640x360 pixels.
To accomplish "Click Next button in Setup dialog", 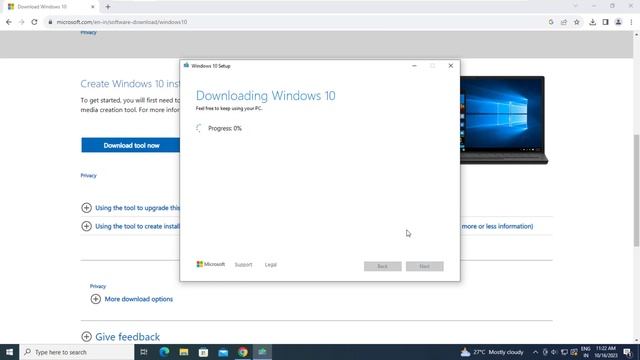I will tap(424, 266).
